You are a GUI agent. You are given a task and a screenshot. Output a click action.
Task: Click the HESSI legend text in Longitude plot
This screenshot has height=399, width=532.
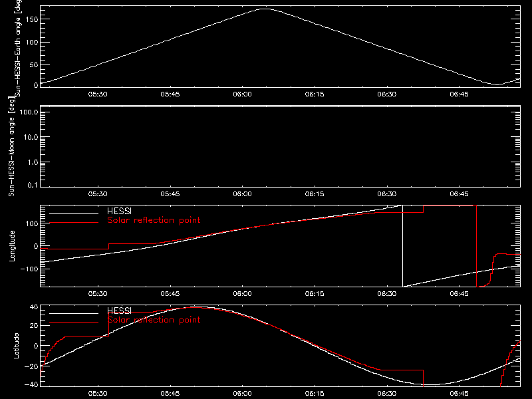[x=119, y=211]
